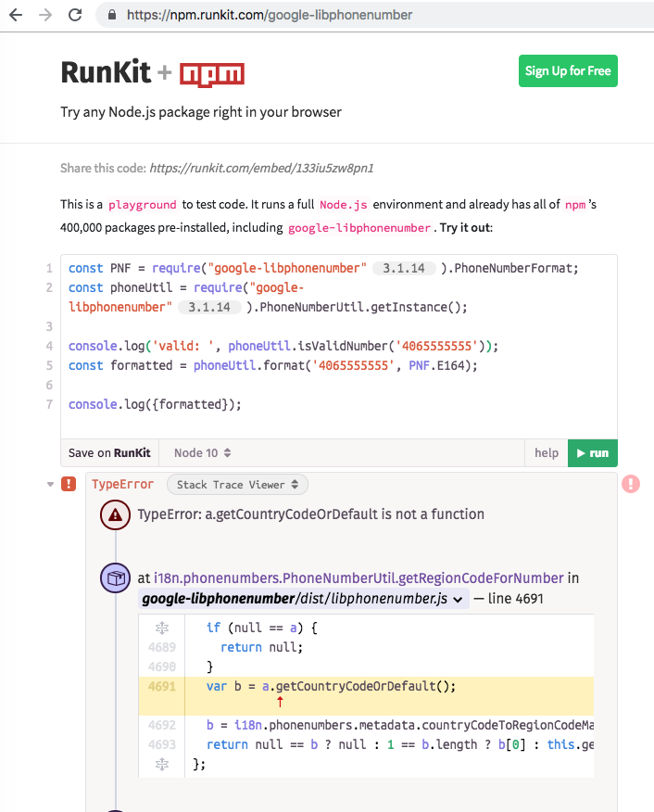Click the npm logo icon

pos(211,71)
